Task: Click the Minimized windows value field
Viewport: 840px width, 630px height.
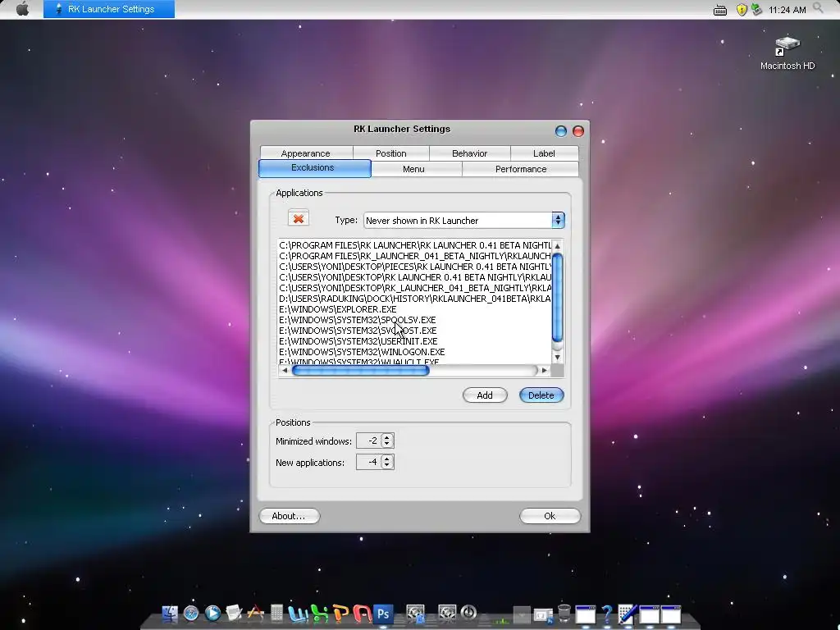Action: (x=369, y=441)
